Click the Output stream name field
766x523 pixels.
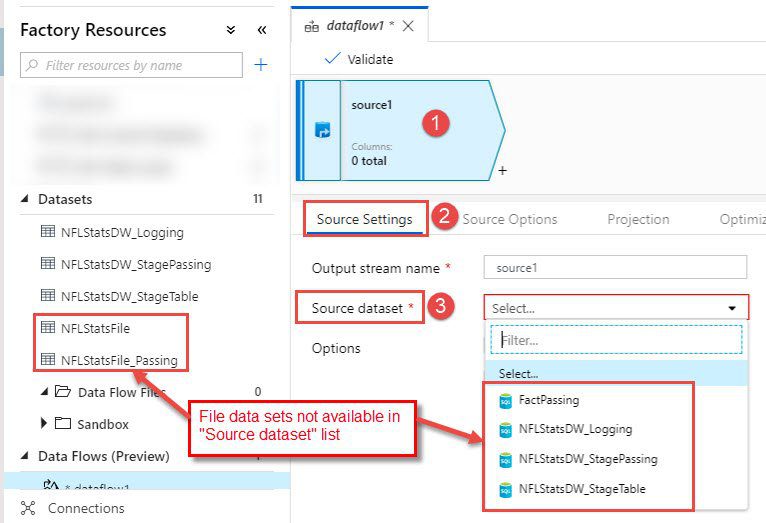pos(615,268)
